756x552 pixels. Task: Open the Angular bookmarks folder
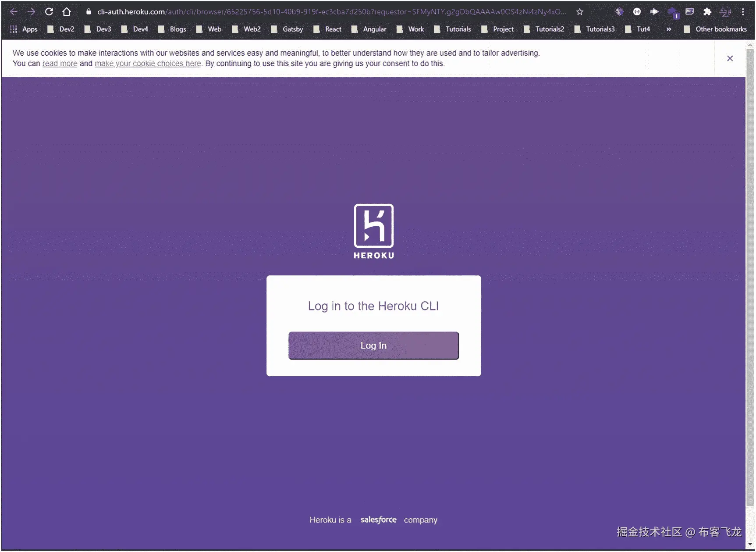point(369,29)
